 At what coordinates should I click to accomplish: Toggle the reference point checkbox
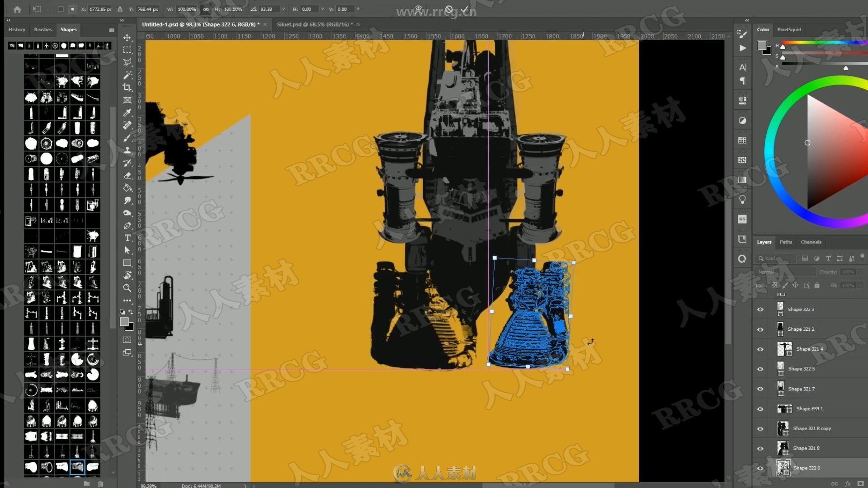tap(61, 9)
